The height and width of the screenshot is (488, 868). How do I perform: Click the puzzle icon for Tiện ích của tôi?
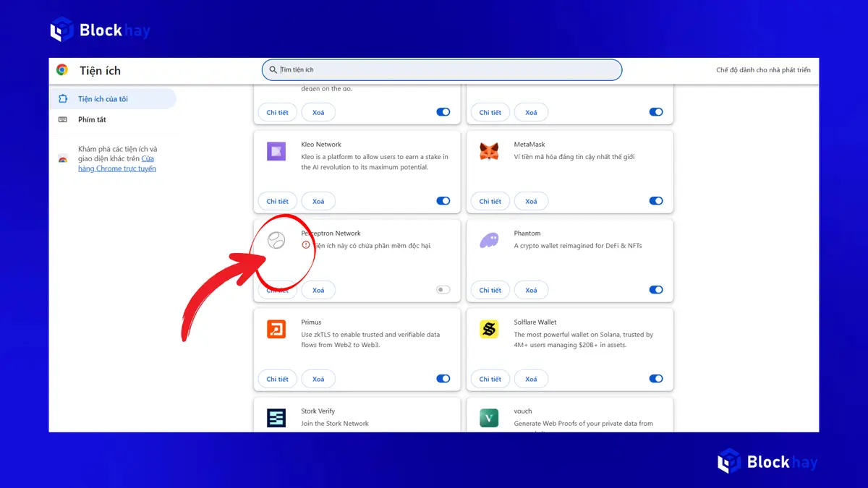point(63,99)
